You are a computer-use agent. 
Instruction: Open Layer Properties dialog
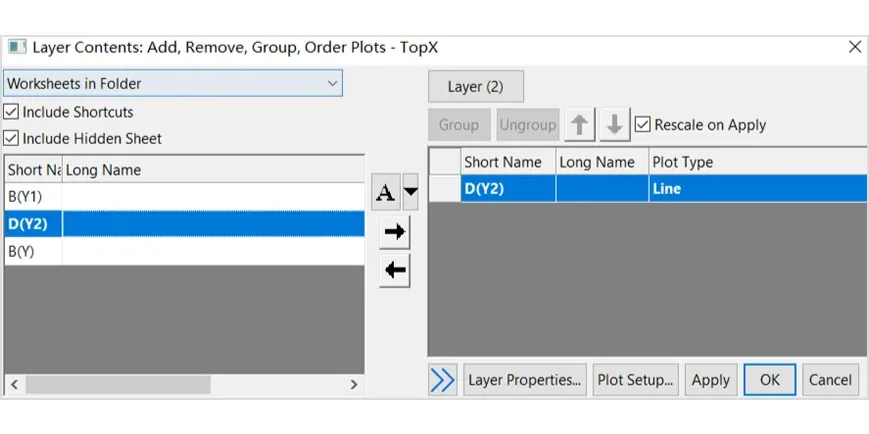tap(525, 380)
